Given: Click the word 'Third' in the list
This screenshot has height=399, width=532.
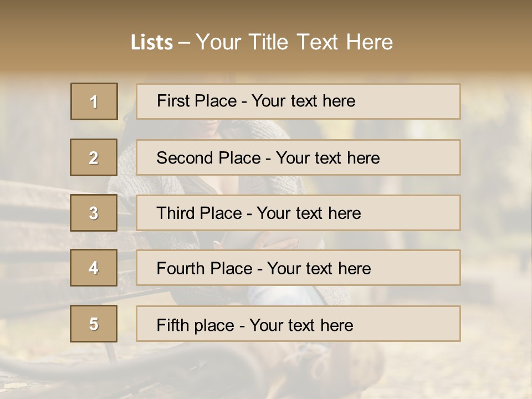Looking at the screenshot, I should 176,213.
